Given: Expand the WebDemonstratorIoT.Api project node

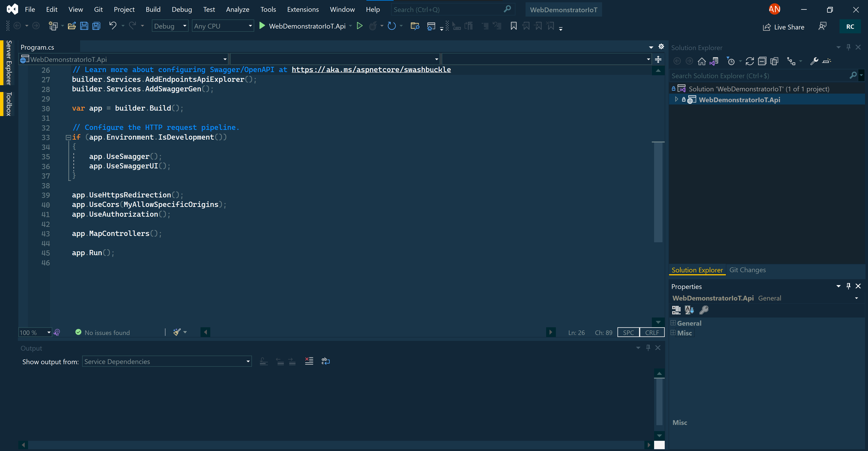Looking at the screenshot, I should coord(677,99).
